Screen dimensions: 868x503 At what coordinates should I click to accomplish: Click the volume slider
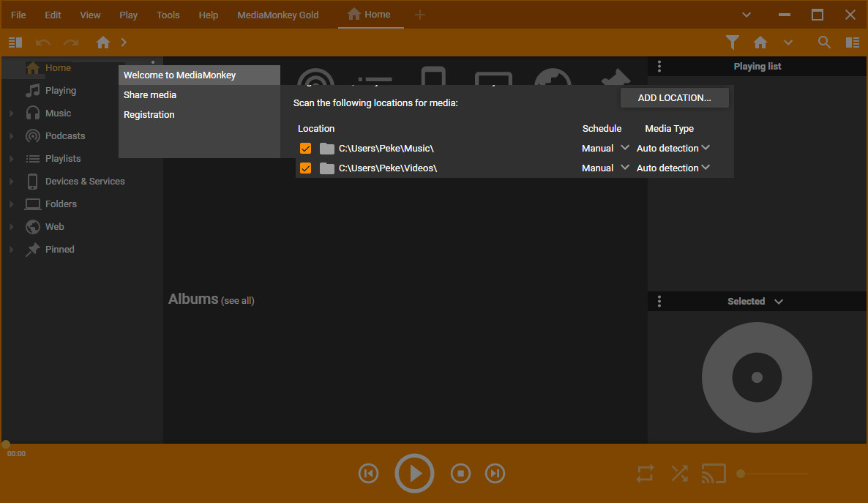click(774, 474)
